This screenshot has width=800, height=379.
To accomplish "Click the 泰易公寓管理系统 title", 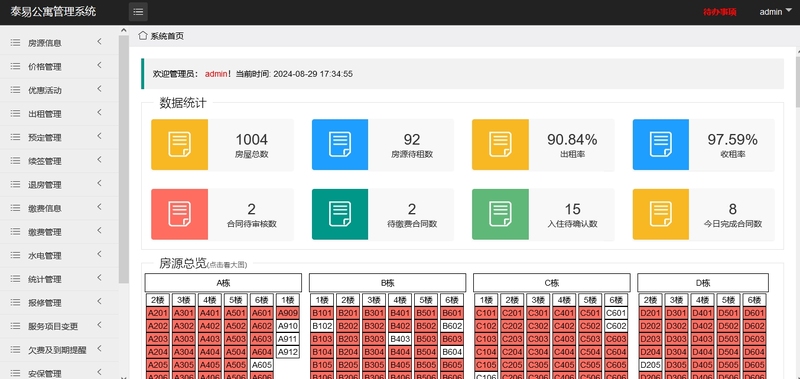I will tap(53, 11).
